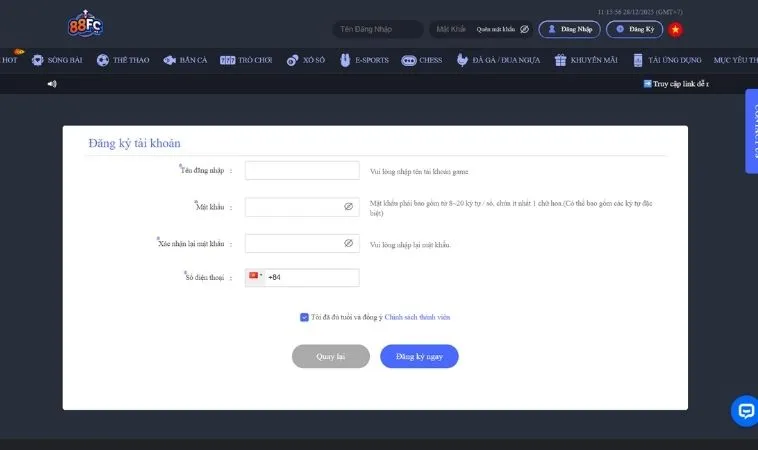
Task: Click the Trò Chơi slot machine icon
Action: coord(227,60)
